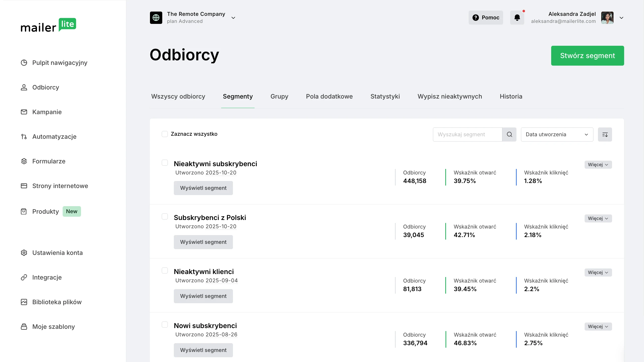Image resolution: width=644 pixels, height=362 pixels.
Task: Tick the Nieaktywni klienci checkbox
Action: (165, 270)
